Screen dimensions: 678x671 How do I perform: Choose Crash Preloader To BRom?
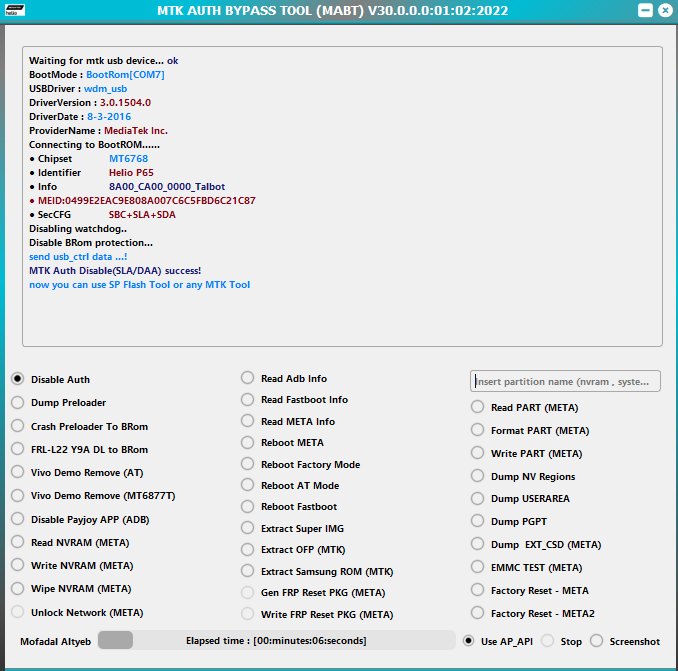17,426
